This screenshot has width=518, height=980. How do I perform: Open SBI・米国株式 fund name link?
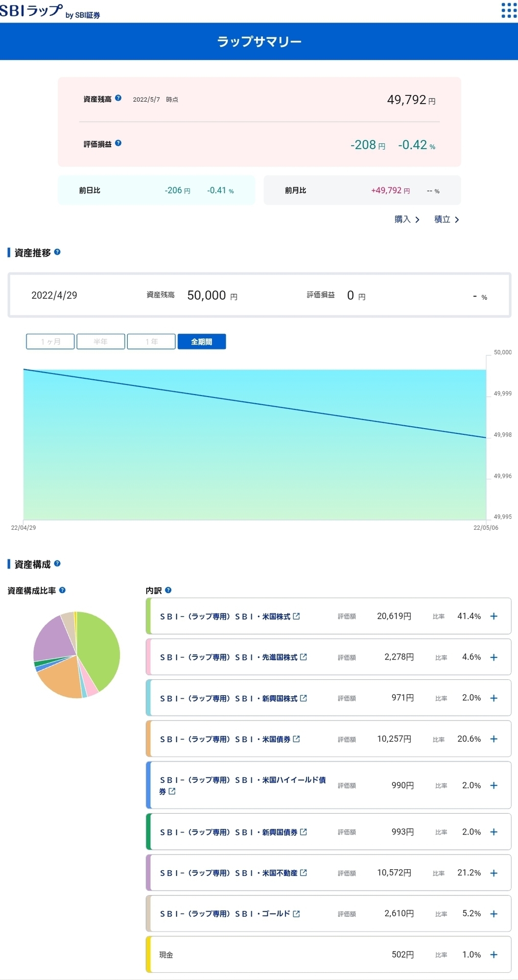click(x=225, y=616)
